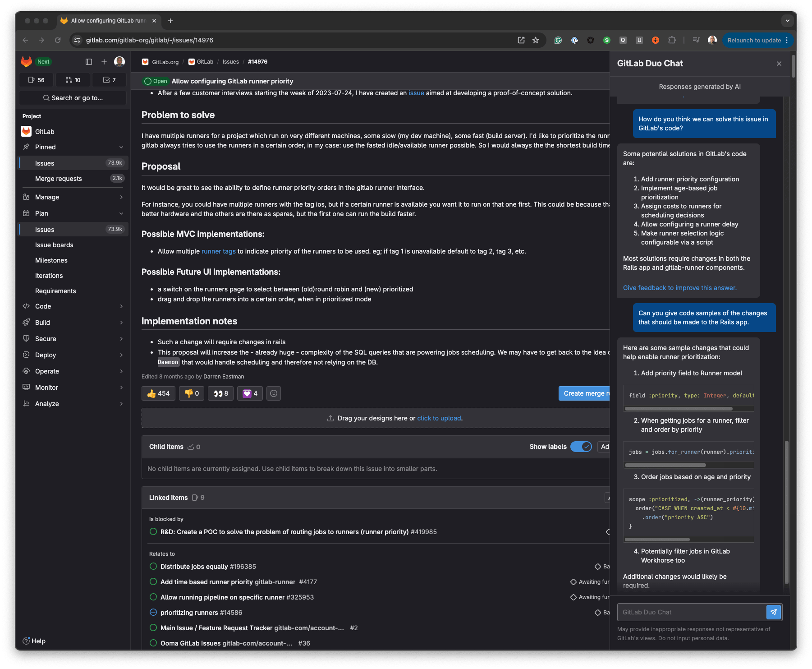Close the GitLab Duo Chat panel
The width and height of the screenshot is (812, 669).
tap(779, 64)
